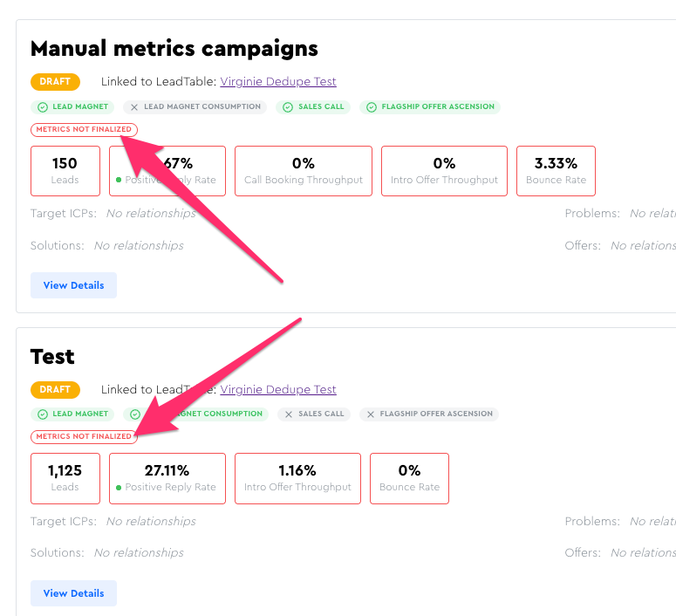
Task: Click the 150 Leads metric card
Action: point(65,171)
